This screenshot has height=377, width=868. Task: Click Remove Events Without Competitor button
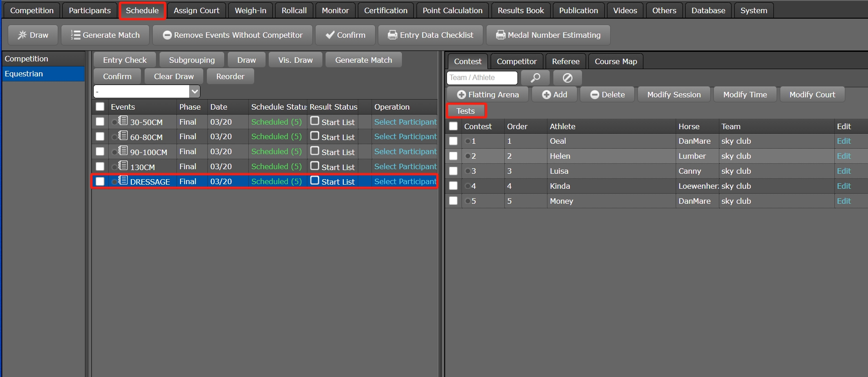[x=232, y=35]
